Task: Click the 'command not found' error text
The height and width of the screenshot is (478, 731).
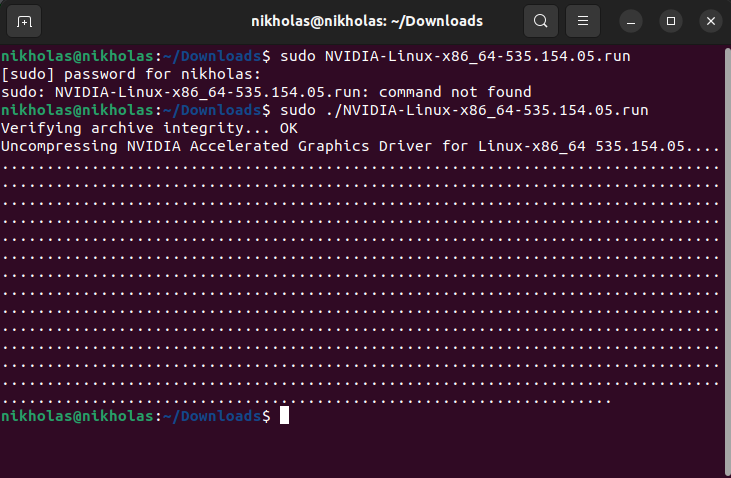Action: pyautogui.click(x=455, y=92)
